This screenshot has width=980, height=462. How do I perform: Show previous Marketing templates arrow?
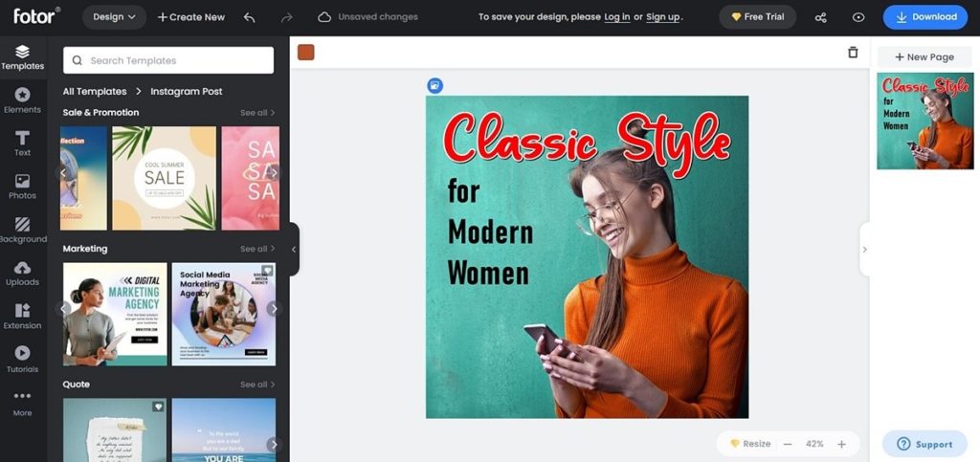[x=62, y=308]
